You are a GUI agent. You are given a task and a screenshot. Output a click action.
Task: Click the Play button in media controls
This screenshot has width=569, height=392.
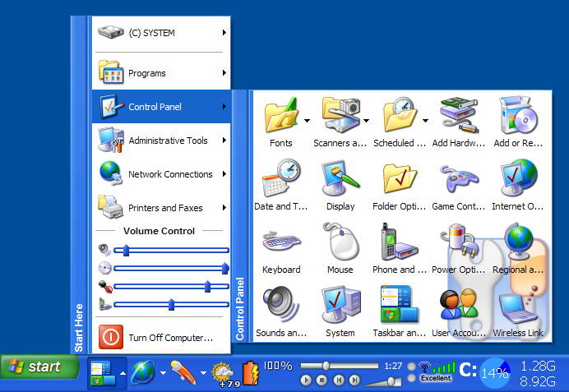coord(306,380)
